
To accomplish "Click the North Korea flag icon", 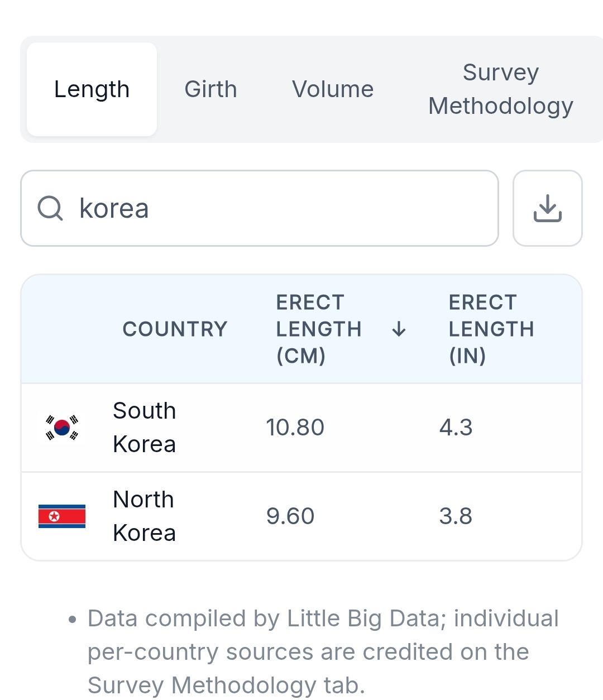I will (62, 516).
